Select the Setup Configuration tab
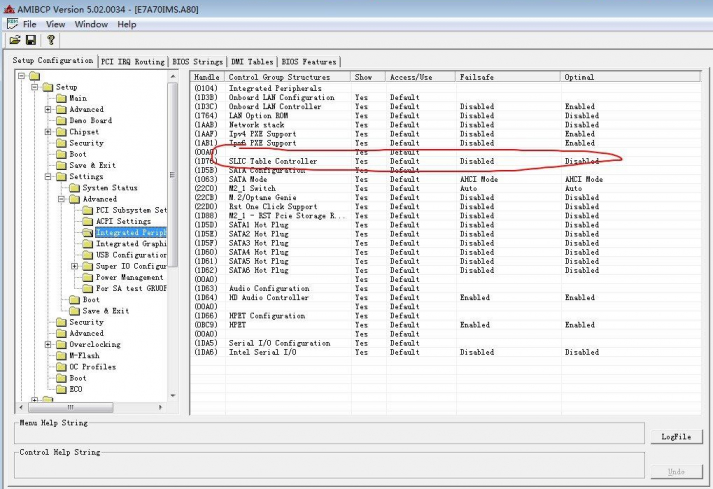713x489 pixels. (53, 60)
